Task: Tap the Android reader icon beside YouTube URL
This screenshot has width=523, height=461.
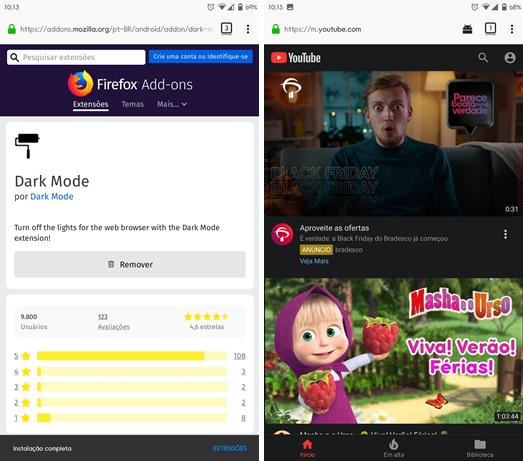Action: (468, 29)
